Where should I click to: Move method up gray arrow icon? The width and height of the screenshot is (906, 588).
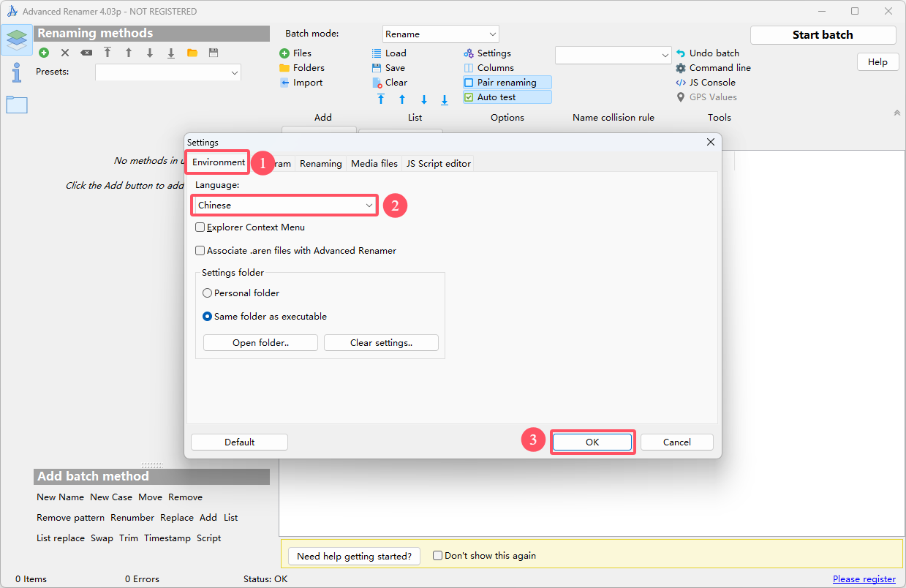pyautogui.click(x=129, y=53)
